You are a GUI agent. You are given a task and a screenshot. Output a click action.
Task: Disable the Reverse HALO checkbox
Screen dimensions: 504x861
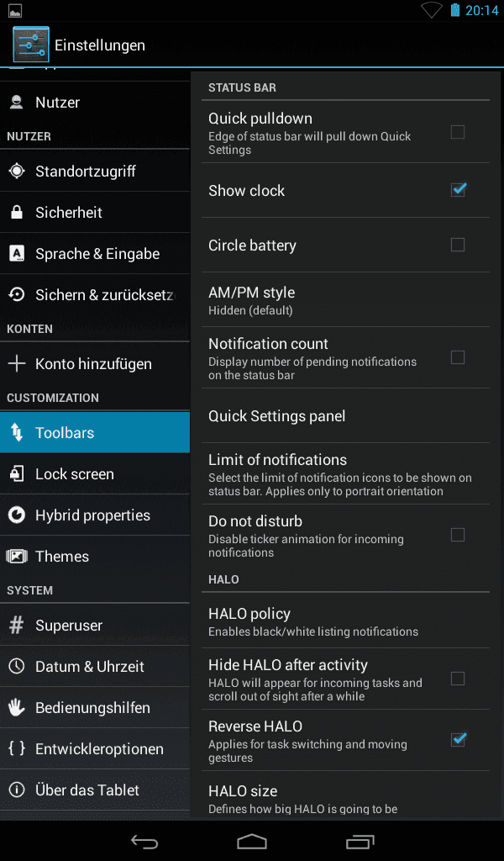458,739
